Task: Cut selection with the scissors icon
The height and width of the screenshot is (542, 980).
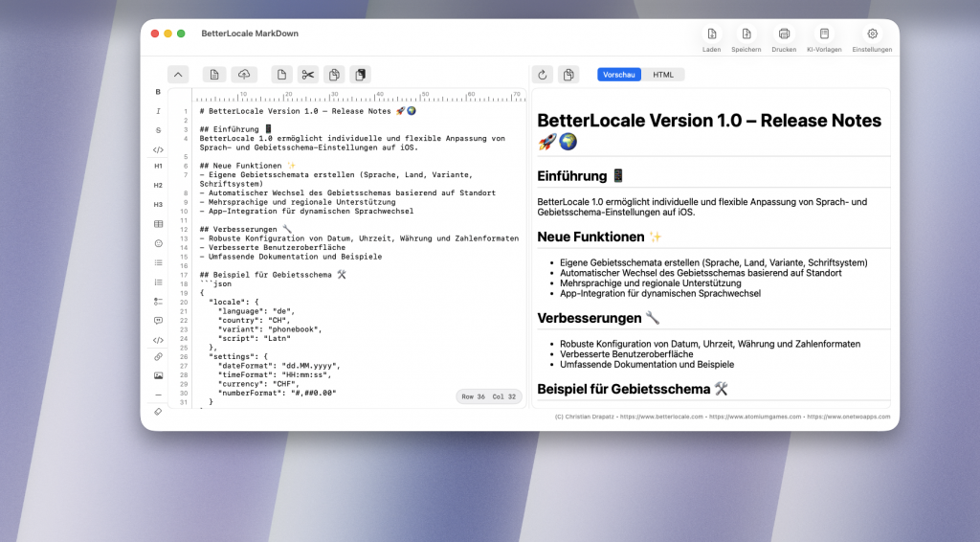Action: 308,75
